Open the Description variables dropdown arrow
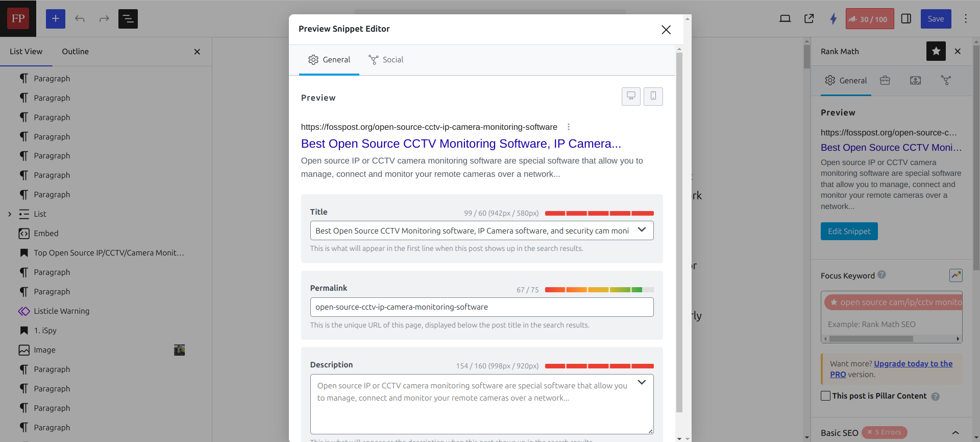This screenshot has width=980, height=442. 642,382
